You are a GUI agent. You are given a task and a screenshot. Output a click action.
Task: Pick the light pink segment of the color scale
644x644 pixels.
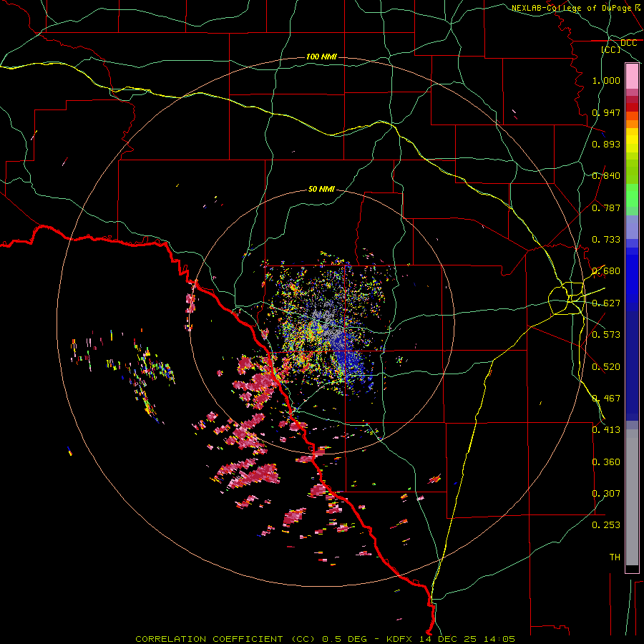632,77
